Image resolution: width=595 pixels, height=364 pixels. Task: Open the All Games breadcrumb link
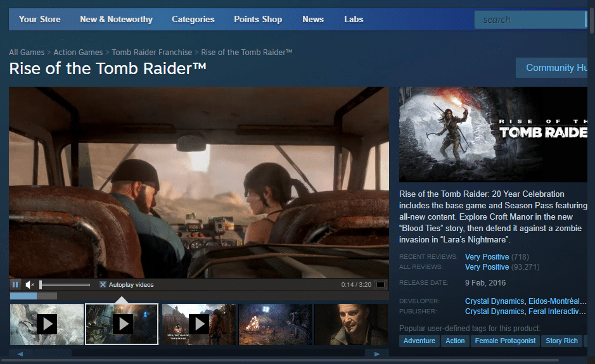tap(27, 53)
